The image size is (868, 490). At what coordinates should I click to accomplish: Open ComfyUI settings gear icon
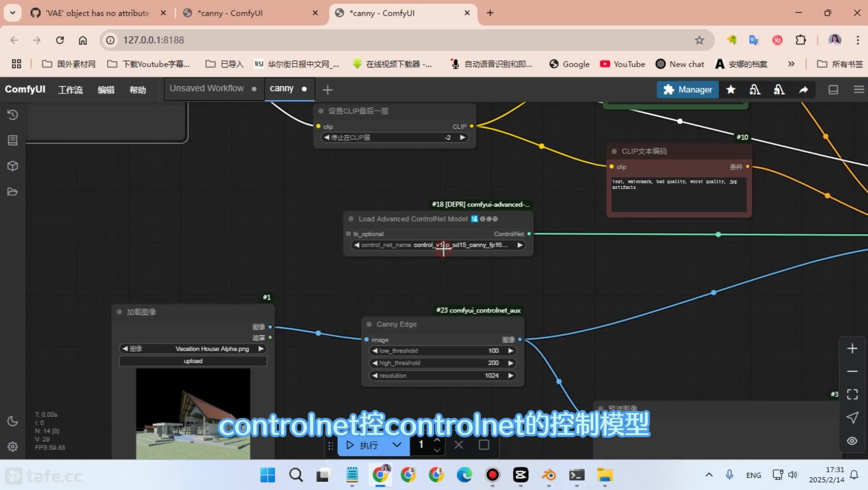(x=13, y=446)
